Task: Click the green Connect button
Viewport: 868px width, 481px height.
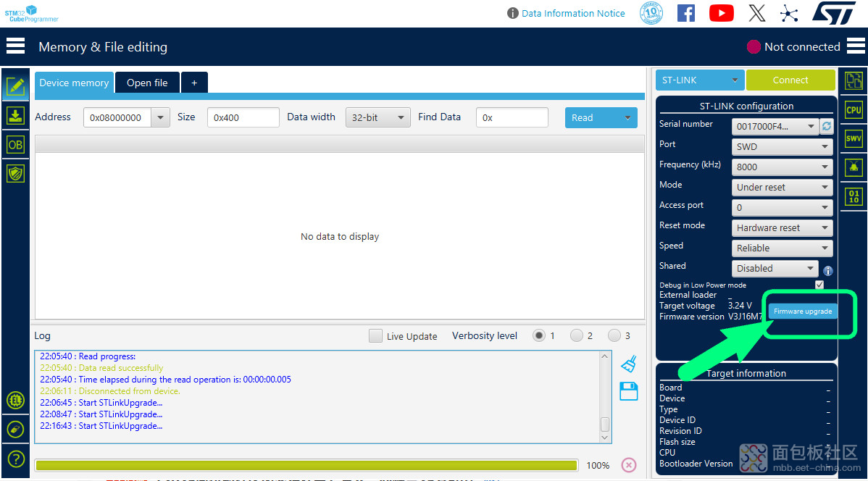Action: click(790, 80)
